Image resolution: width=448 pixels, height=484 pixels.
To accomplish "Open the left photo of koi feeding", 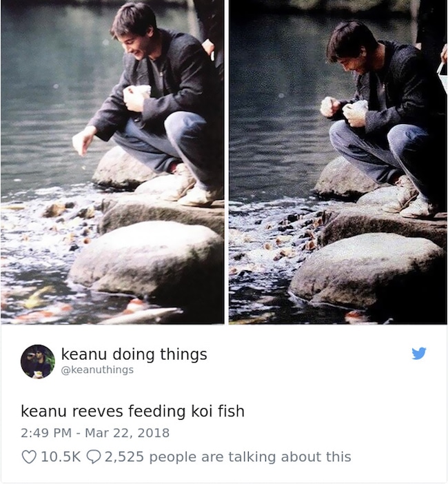I will tap(112, 162).
